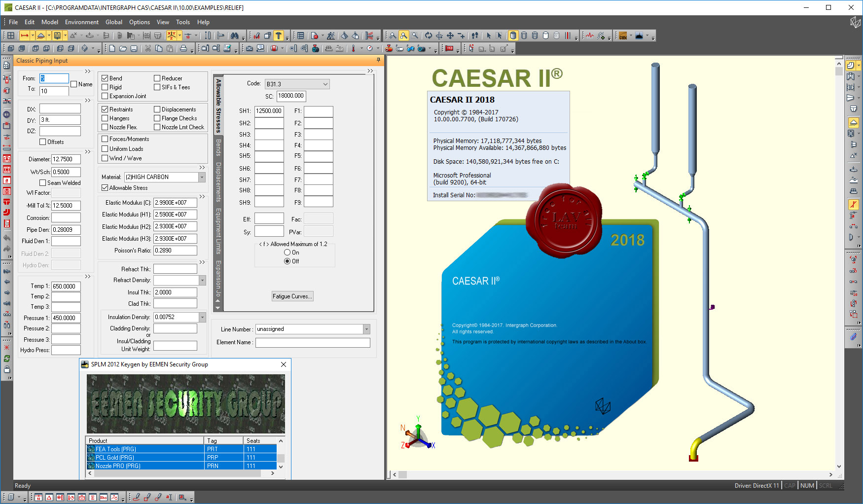Select the Pan view tool with four arrows

coord(450,36)
